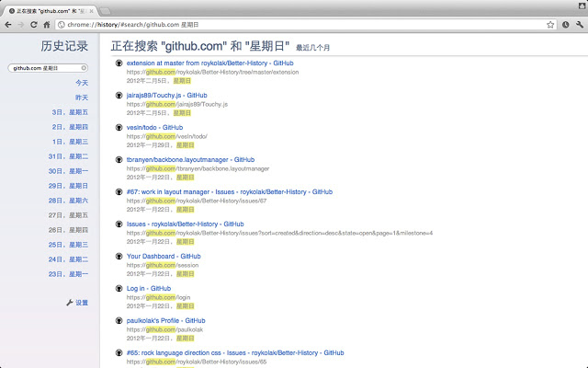This screenshot has height=368, width=588.
Task: Show history for 31日, 星期二
Action: (x=68, y=156)
